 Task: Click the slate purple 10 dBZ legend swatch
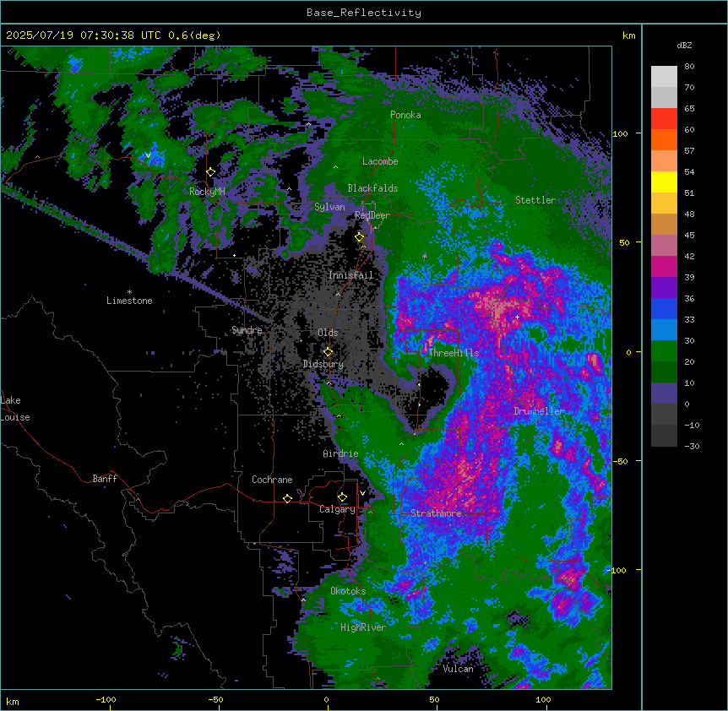[x=664, y=393]
